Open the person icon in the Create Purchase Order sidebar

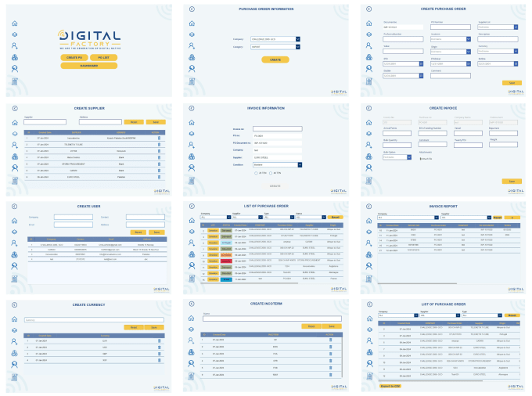click(x=368, y=69)
